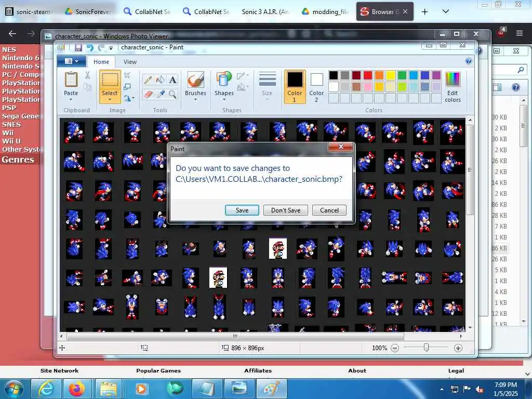Click the Save icon in quick access toolbar

coord(78,47)
